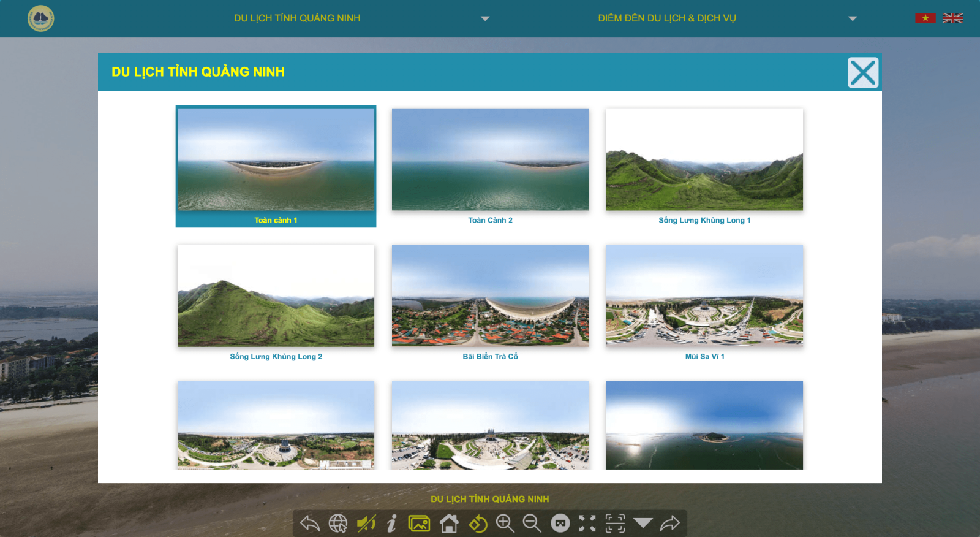Go to home scene icon
This screenshot has width=980, height=537.
click(449, 524)
